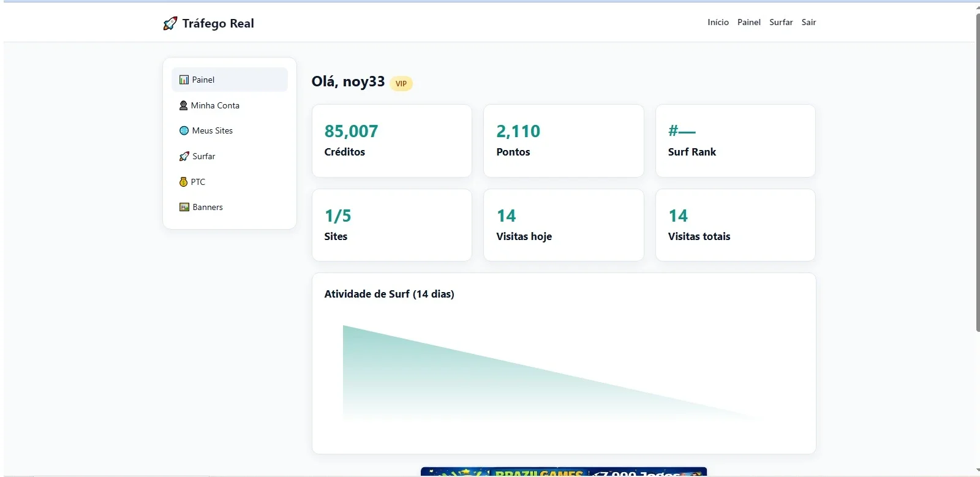Click the rocket logo icon in header
Viewport: 980px width, 477px height.
point(170,23)
